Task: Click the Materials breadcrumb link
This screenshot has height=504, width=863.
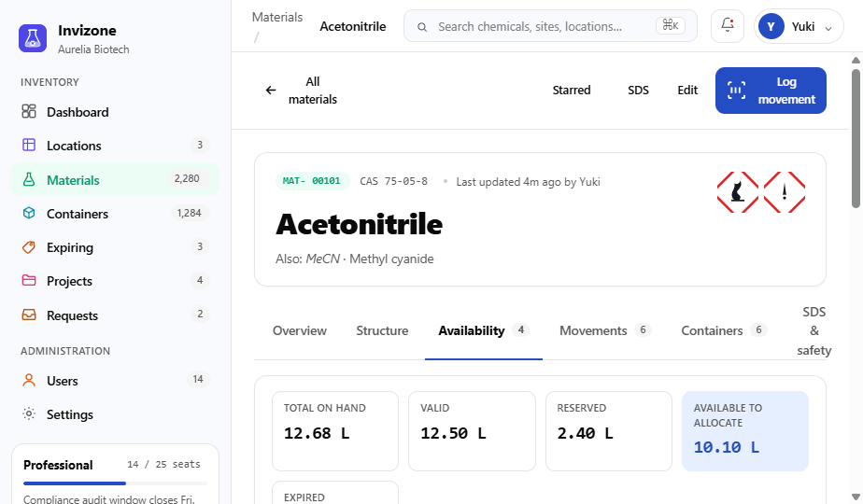Action: tap(277, 17)
